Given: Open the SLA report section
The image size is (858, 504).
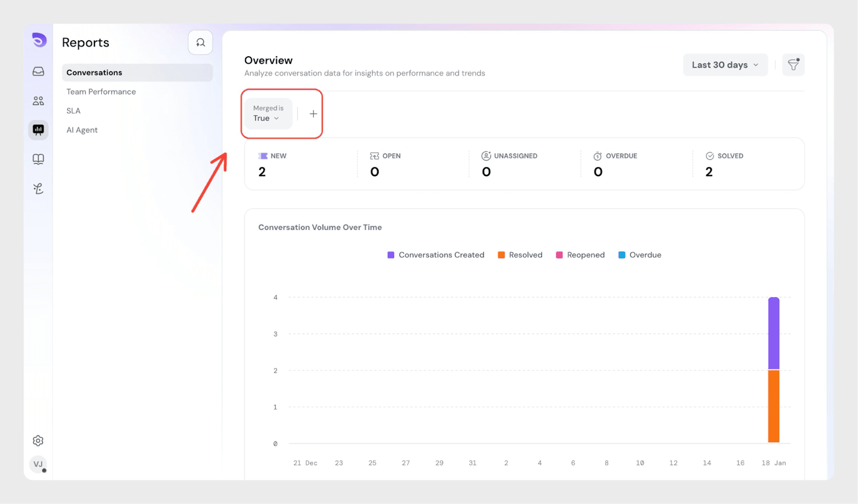Looking at the screenshot, I should pos(73,111).
